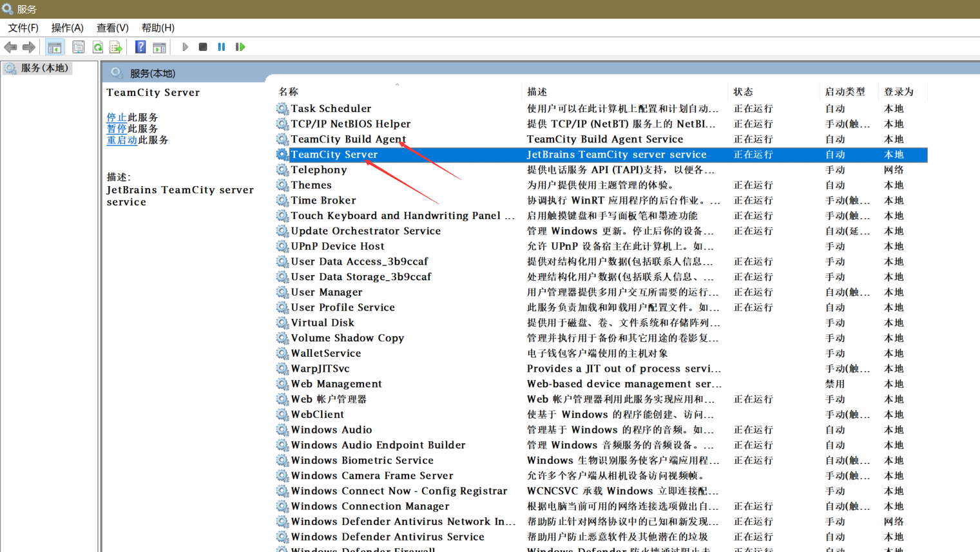Click the Export List toolbar icon
This screenshot has width=980, height=552.
click(x=116, y=47)
